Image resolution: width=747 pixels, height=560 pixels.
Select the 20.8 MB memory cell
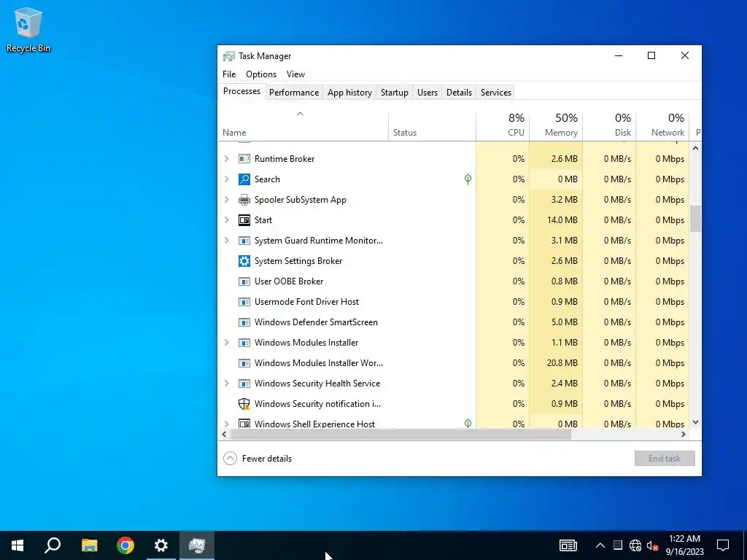tap(556, 363)
